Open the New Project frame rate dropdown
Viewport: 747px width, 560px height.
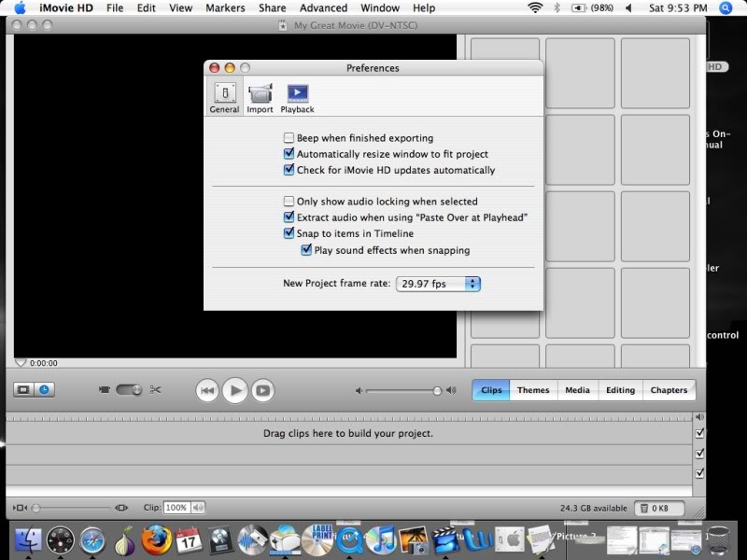coord(438,284)
